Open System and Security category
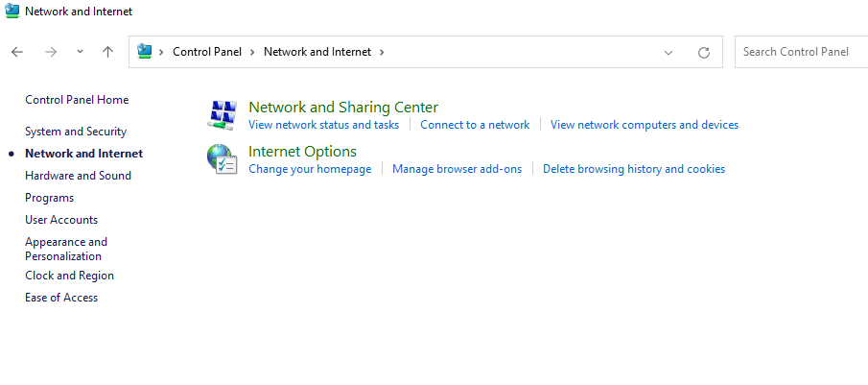The width and height of the screenshot is (868, 385). coord(76,132)
